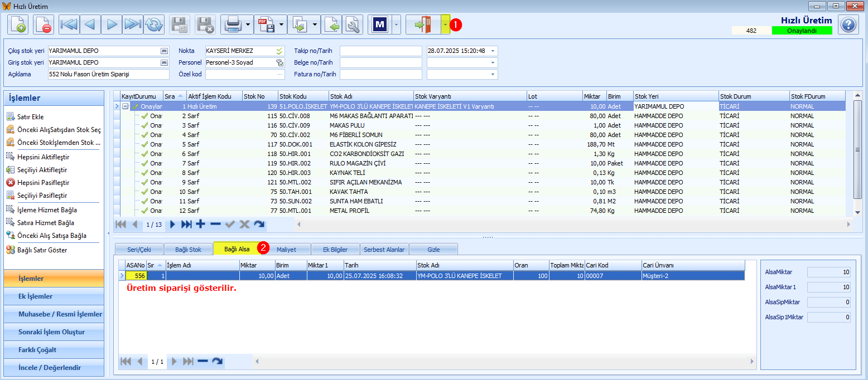Click the refresh record toolbar icon

[x=154, y=25]
